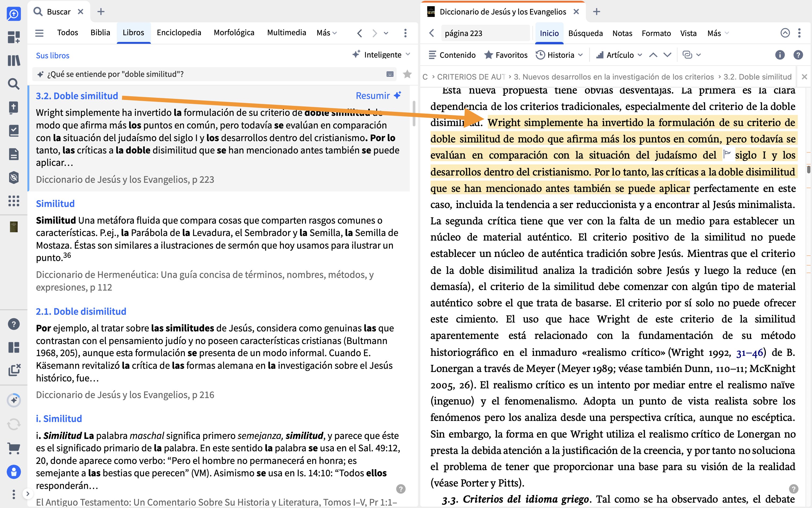
Task: Open the shield tools icon in the sidebar
Action: (14, 177)
